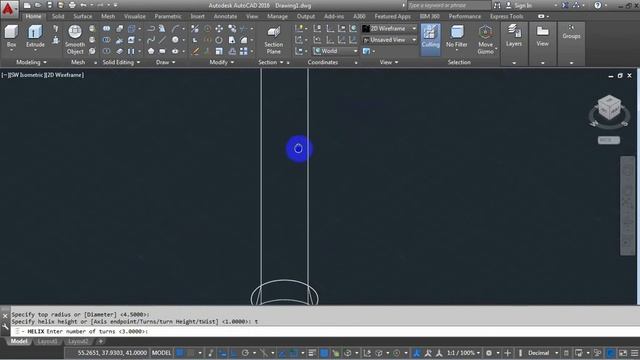The height and width of the screenshot is (360, 640).
Task: Toggle MODEL space button in status bar
Action: coord(161,353)
